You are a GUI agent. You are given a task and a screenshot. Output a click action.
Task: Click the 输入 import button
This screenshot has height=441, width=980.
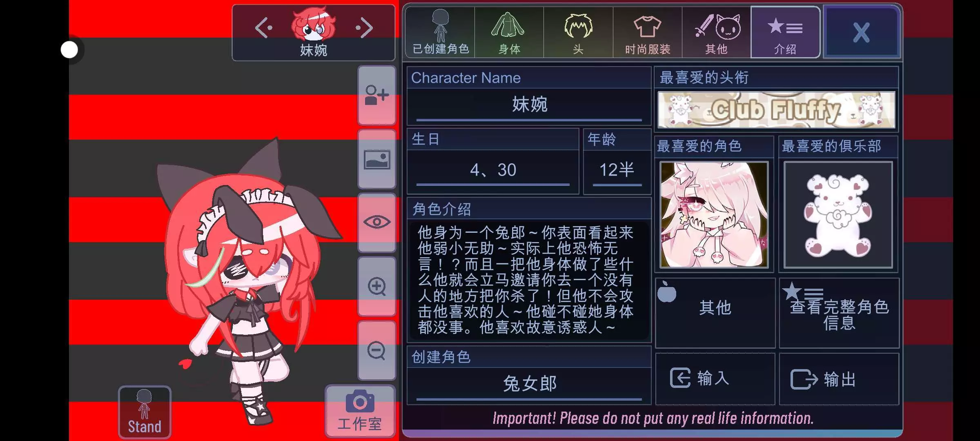coord(715,379)
